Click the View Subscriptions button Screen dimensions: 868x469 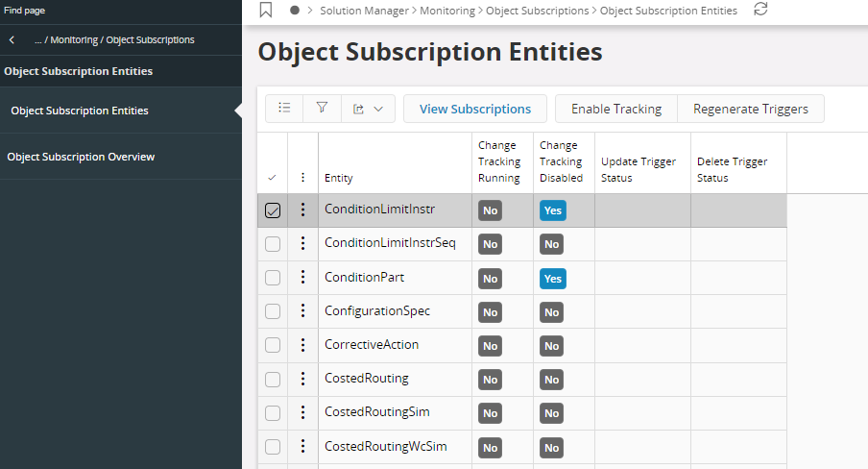tap(474, 109)
